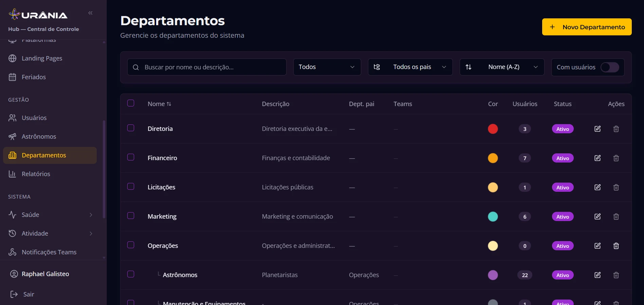Delete the Licitações department
Image resolution: width=644 pixels, height=305 pixels.
(616, 187)
